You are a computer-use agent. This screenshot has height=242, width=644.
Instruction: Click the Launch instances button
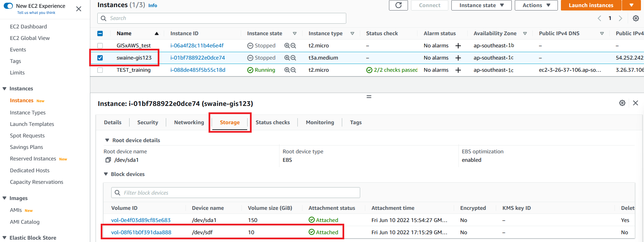point(591,5)
